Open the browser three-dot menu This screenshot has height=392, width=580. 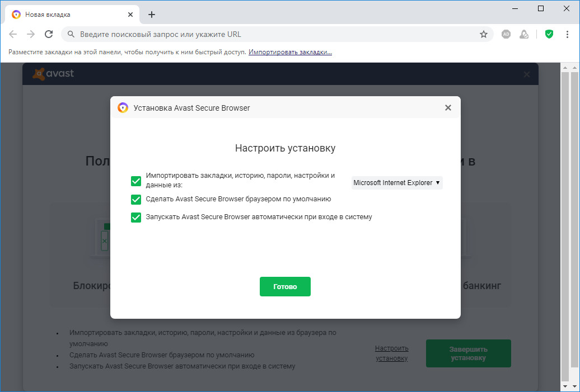tap(567, 34)
